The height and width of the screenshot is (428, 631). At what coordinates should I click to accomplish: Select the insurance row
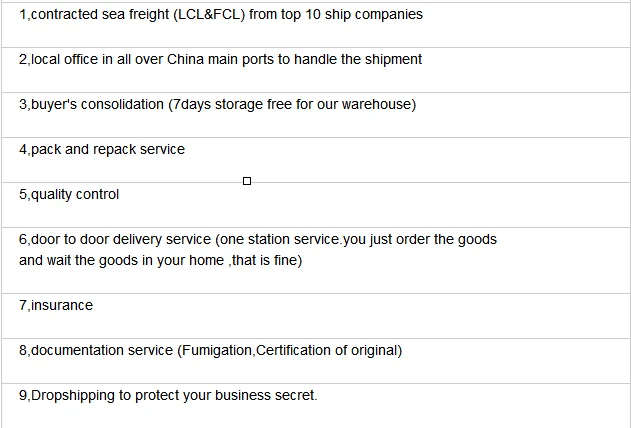56,305
